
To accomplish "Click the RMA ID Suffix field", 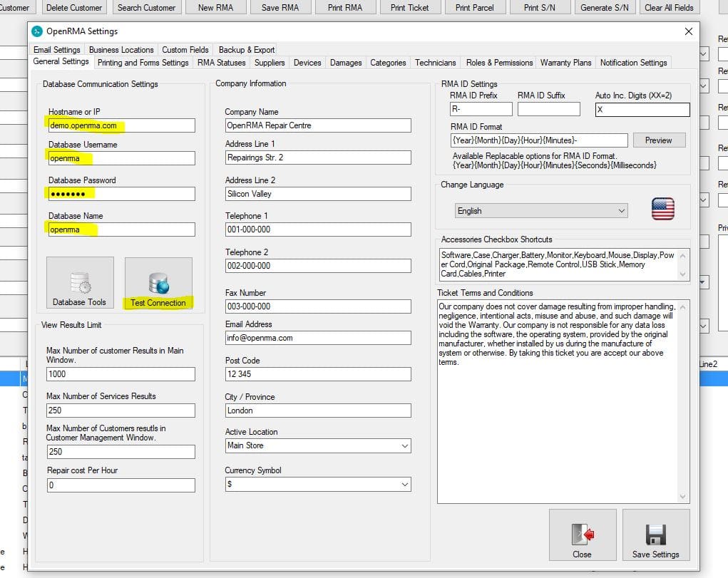I will coord(549,109).
